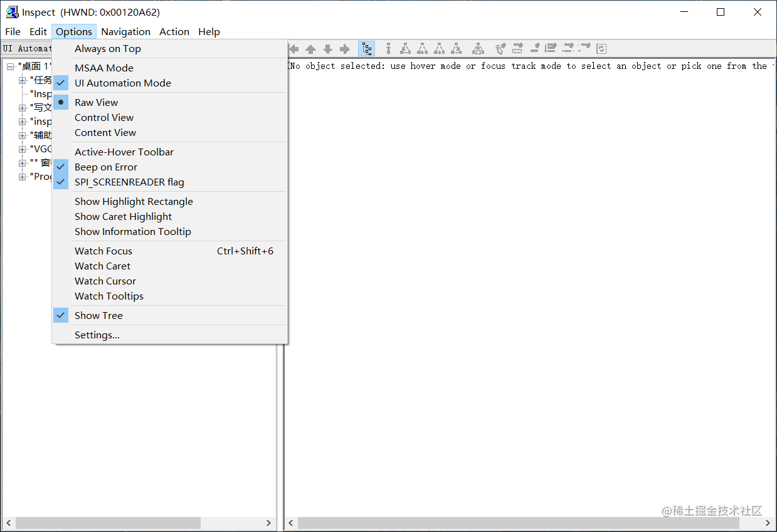Click the up navigation arrow icon
This screenshot has height=532, width=777.
point(311,48)
